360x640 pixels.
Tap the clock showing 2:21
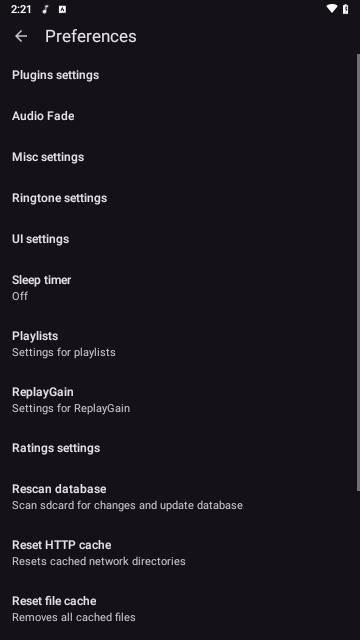click(21, 9)
